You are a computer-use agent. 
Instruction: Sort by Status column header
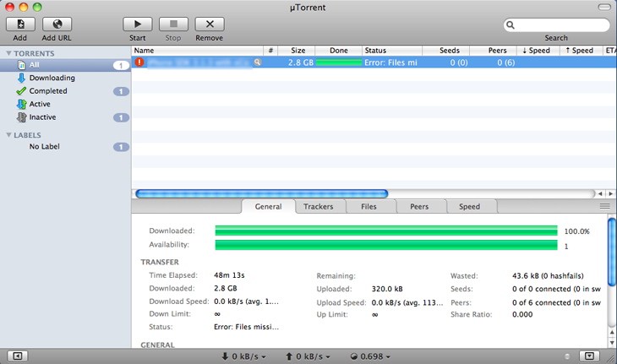click(x=392, y=51)
